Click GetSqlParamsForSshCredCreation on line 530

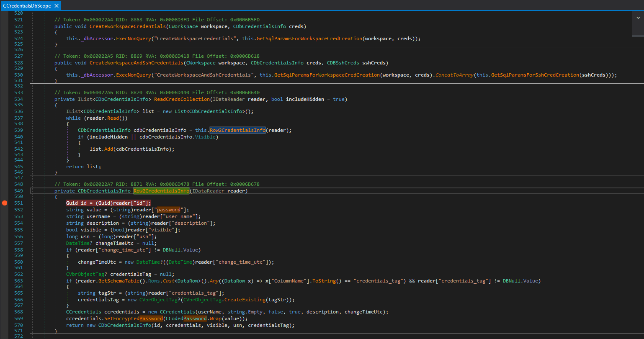click(535, 75)
